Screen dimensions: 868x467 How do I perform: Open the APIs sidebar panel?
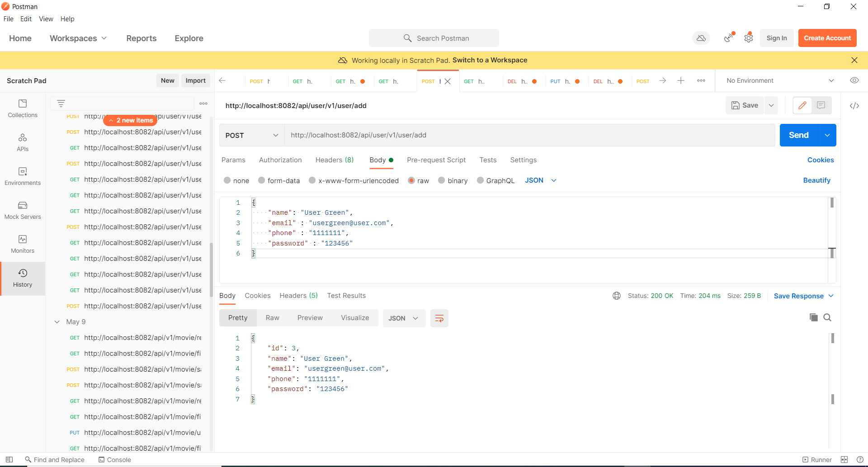point(23,143)
